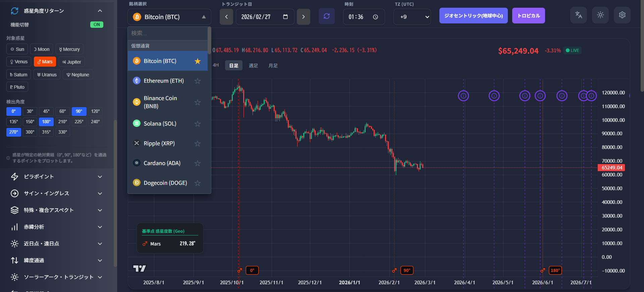Image resolution: width=644 pixels, height=292 pixels.
Task: Close the Bitcoin (BTC) symbol dropdown
Action: pos(169,17)
